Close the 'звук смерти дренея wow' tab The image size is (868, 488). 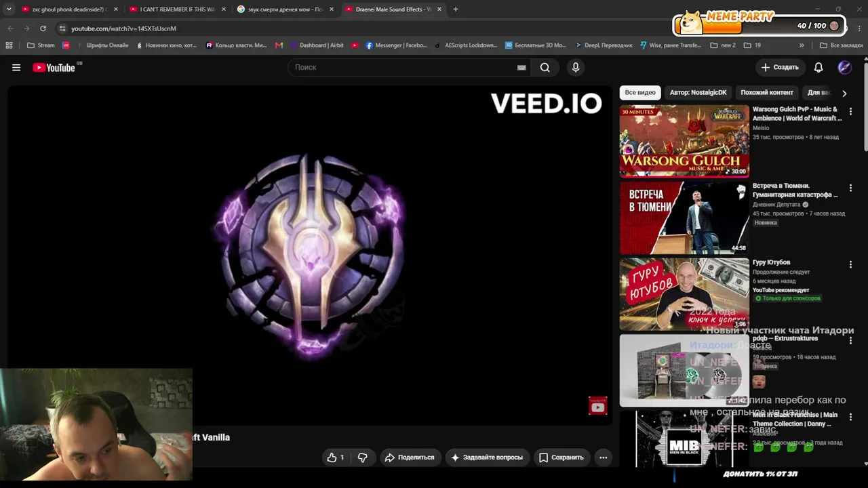pyautogui.click(x=332, y=9)
